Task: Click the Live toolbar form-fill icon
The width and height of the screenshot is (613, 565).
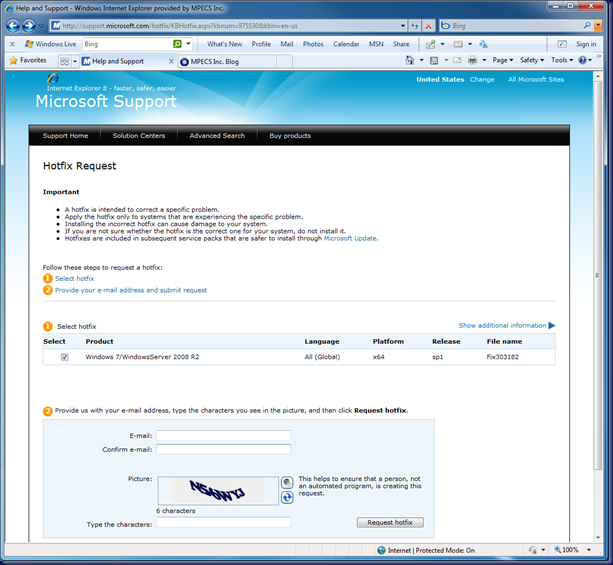Action: (x=562, y=44)
